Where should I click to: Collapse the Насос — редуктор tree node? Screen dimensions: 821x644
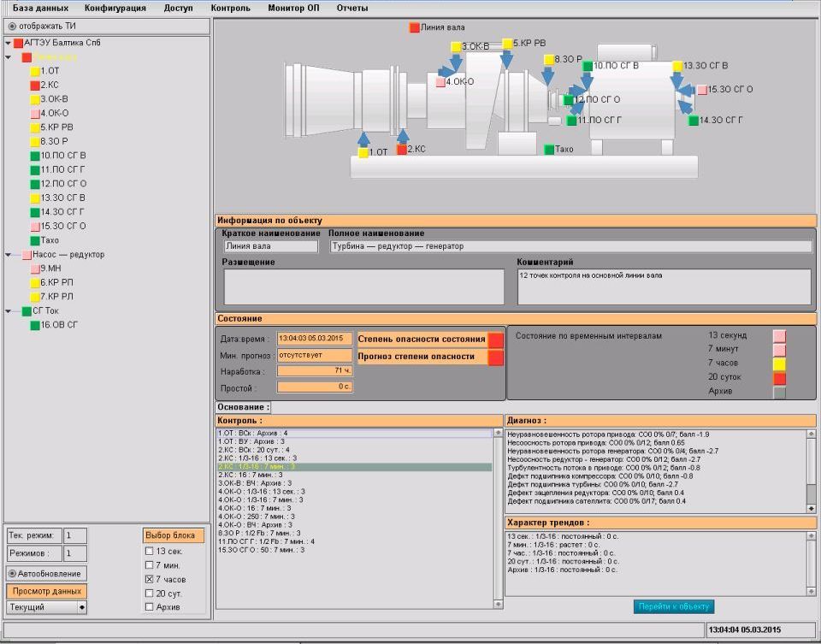pos(8,255)
